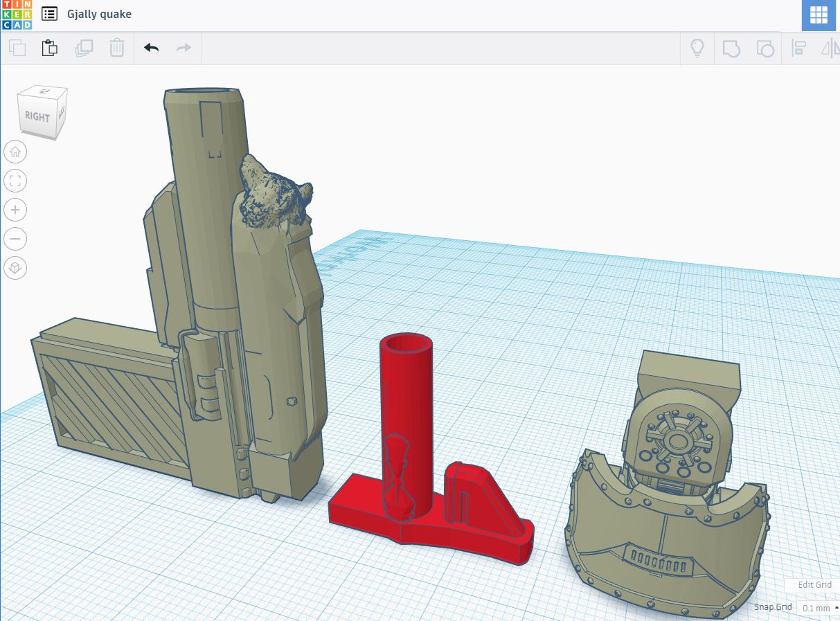
Task: Click the Copy tool in toolbar
Action: point(17,48)
